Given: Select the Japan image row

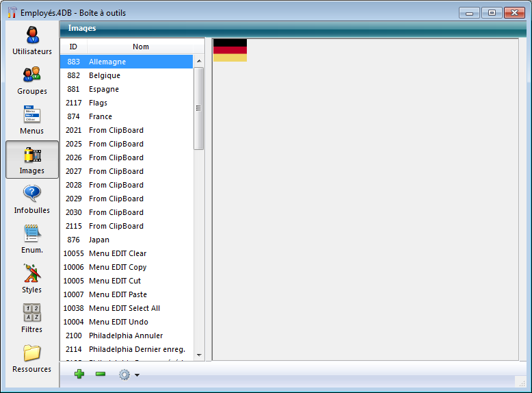Looking at the screenshot, I should [x=127, y=240].
